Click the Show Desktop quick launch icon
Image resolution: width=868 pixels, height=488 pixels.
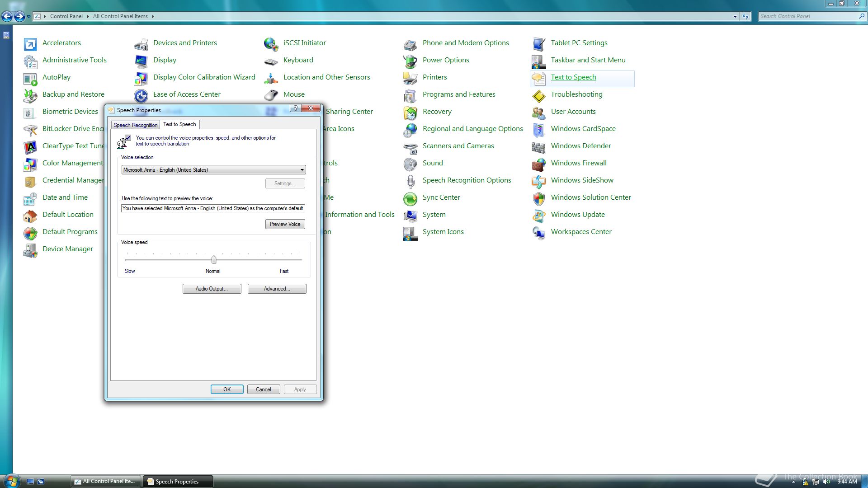click(x=30, y=482)
